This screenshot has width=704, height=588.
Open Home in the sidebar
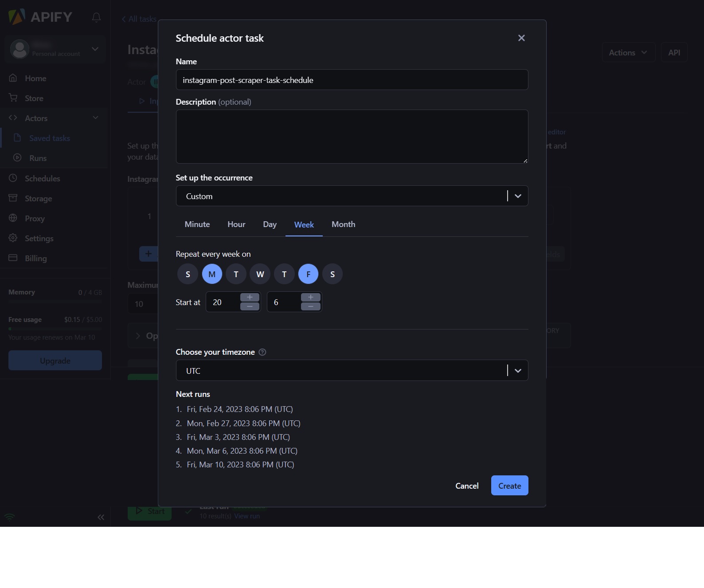tap(35, 78)
